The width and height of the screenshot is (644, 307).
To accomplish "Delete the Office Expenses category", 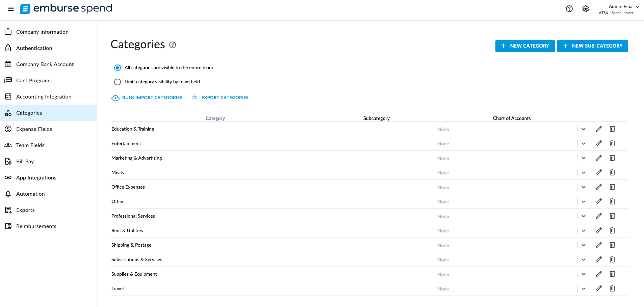I will 612,187.
